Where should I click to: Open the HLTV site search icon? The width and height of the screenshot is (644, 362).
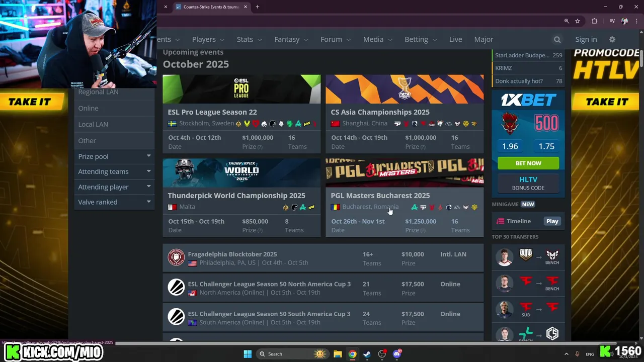pyautogui.click(x=557, y=39)
